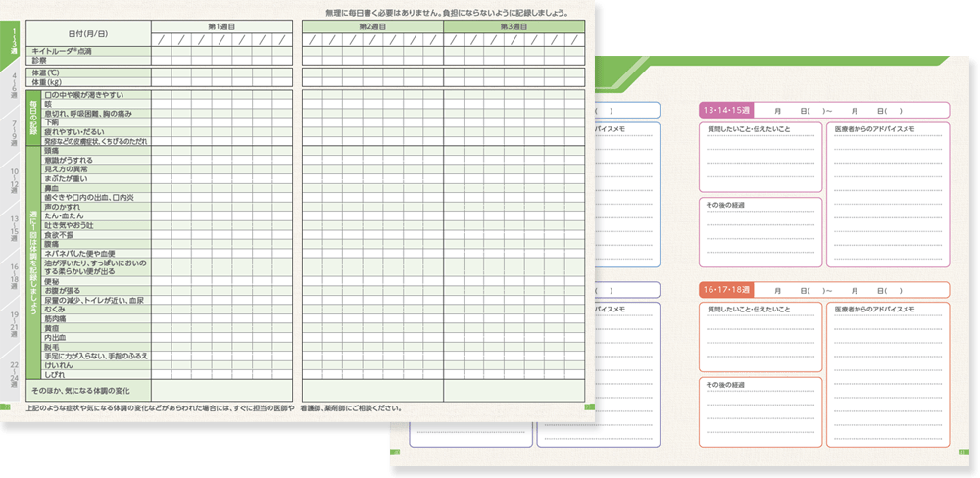Image resolution: width=980 pixels, height=478 pixels.
Task: Click the 体重(kg) row label
Action: click(88, 82)
